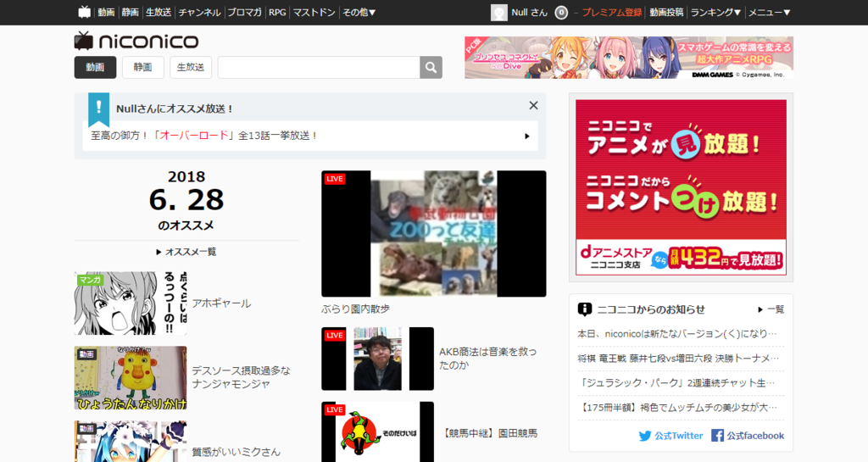Open オススメ一覧 list link
This screenshot has width=868, height=462.
[x=186, y=252]
